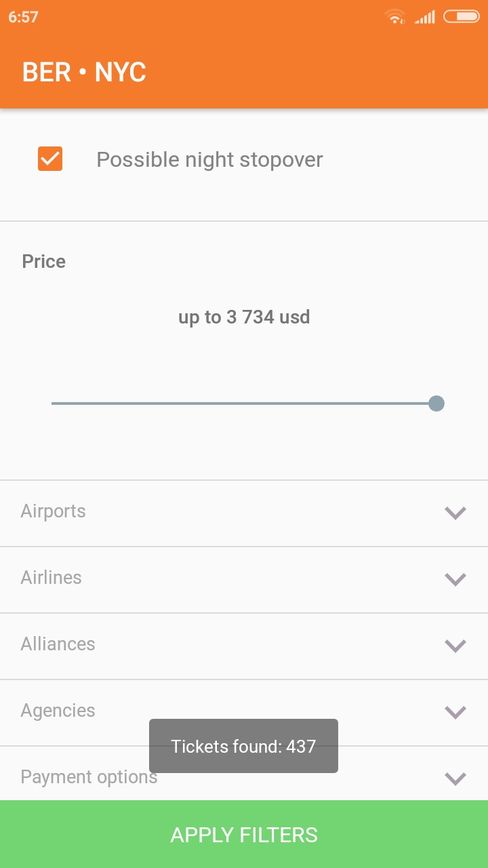Image resolution: width=488 pixels, height=868 pixels.
Task: Tap the Tickets found: 437 toast message
Action: 243,746
